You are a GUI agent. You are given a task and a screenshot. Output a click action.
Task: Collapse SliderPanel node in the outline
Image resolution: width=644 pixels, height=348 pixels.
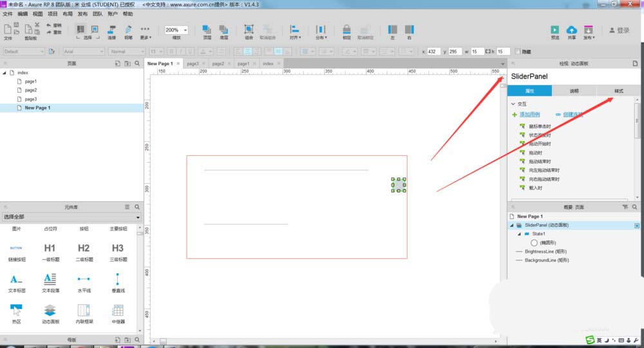coord(512,226)
